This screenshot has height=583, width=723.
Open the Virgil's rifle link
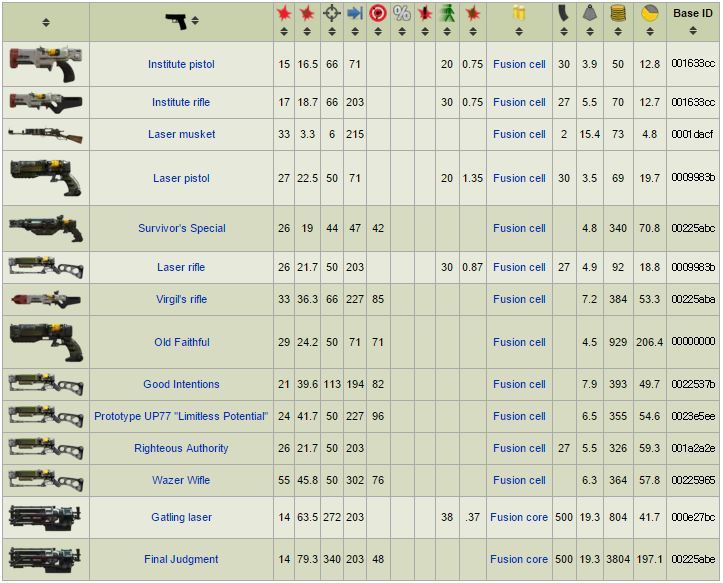[x=181, y=299]
